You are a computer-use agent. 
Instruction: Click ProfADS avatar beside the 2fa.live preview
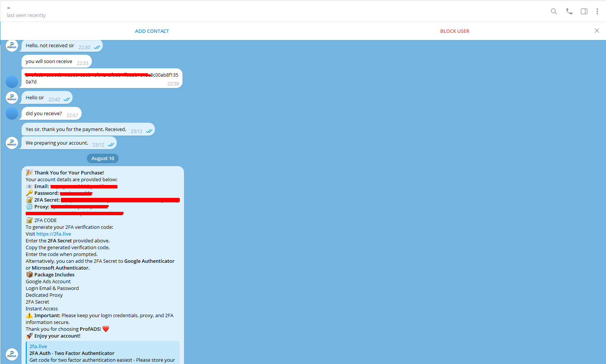(x=12, y=354)
